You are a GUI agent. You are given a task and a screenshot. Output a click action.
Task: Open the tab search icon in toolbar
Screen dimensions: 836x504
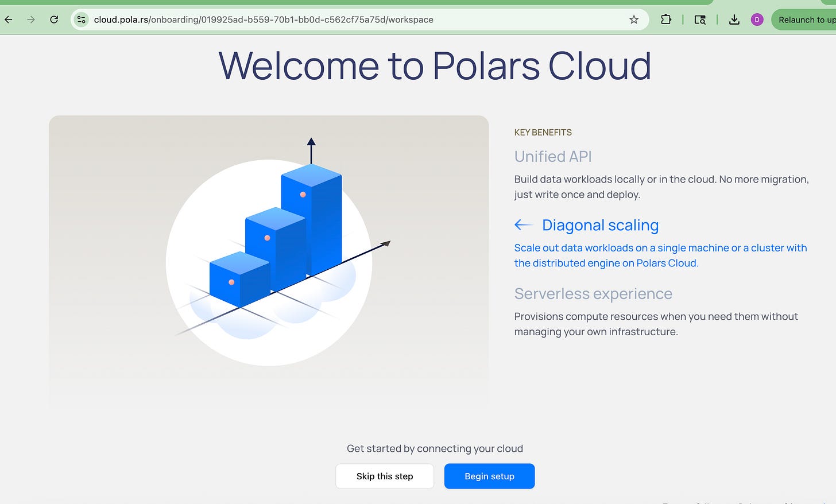(x=700, y=20)
